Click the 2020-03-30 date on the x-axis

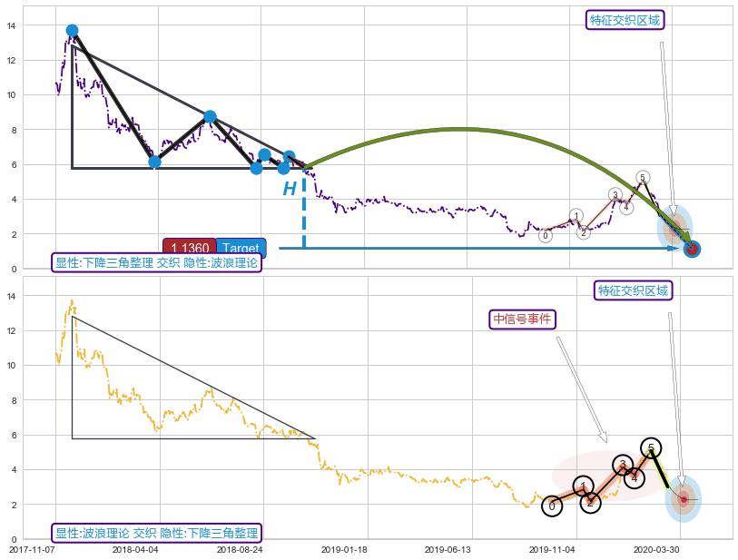[655, 550]
